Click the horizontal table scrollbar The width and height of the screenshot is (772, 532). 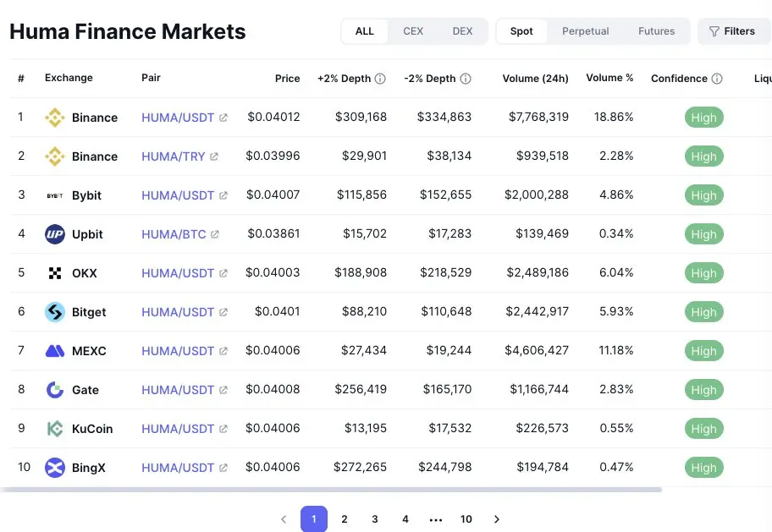click(331, 490)
